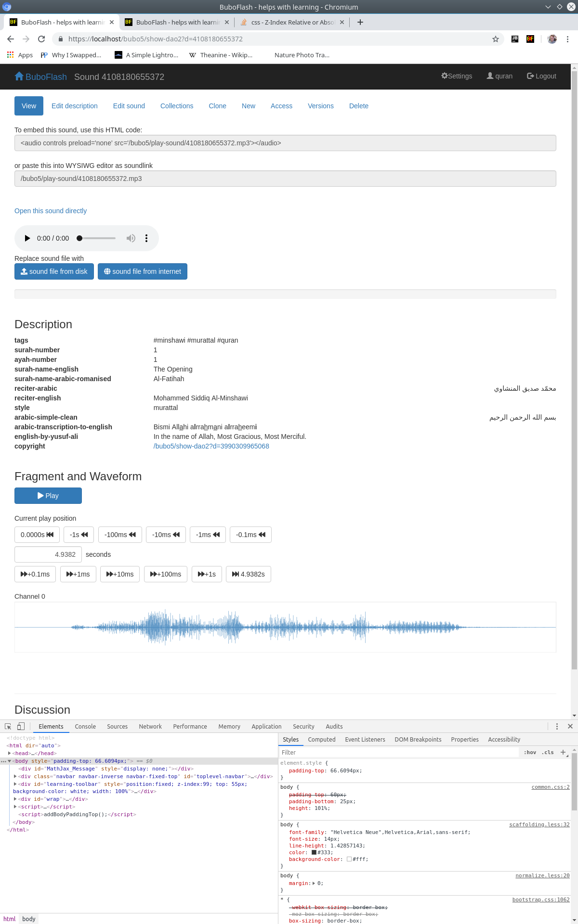This screenshot has width=578, height=924.
Task: Rewind by -0.1ms
Action: (x=250, y=535)
